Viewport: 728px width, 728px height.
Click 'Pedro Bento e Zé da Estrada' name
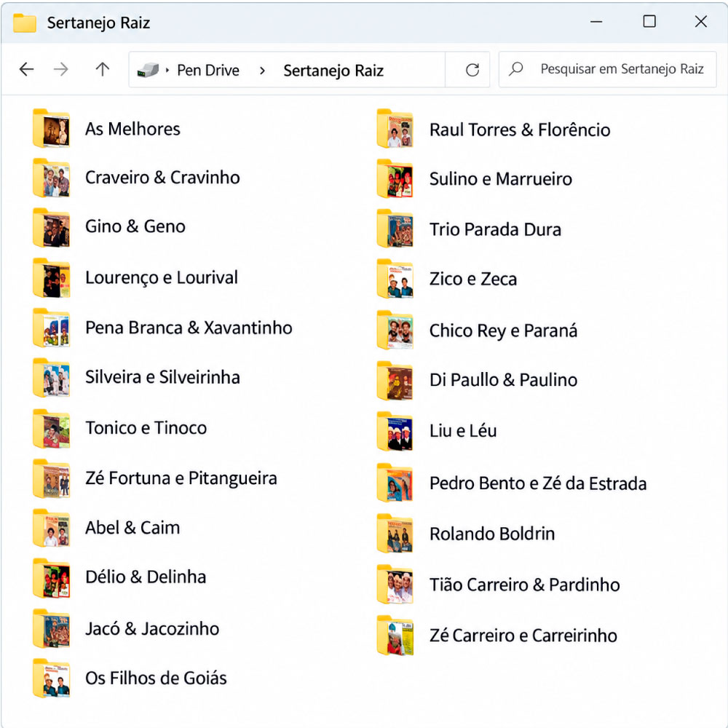[x=538, y=484]
